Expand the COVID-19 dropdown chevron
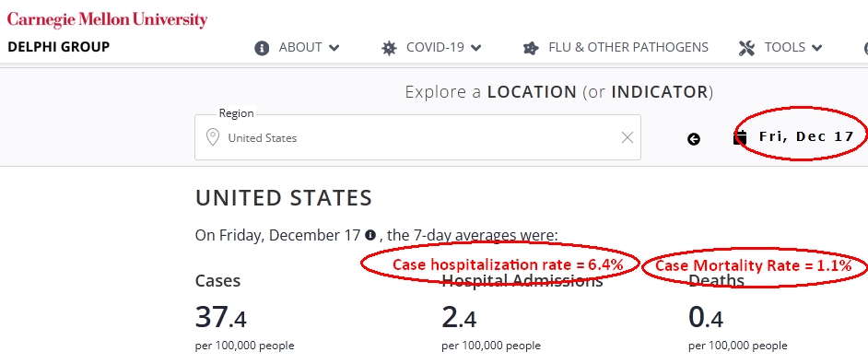 click(476, 48)
